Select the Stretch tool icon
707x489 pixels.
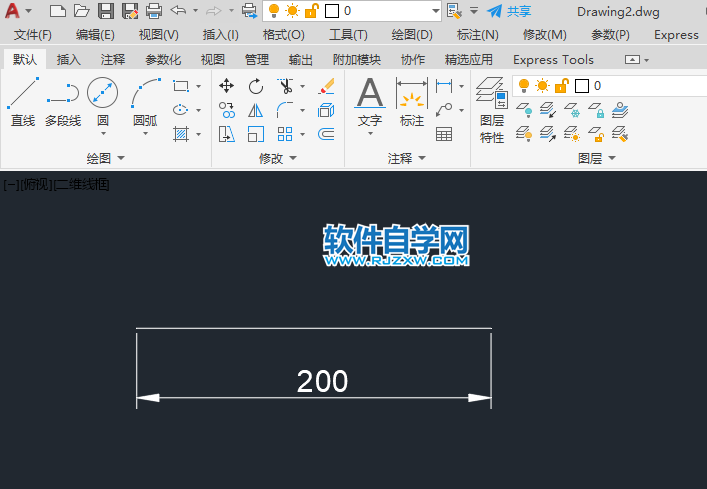pos(226,134)
